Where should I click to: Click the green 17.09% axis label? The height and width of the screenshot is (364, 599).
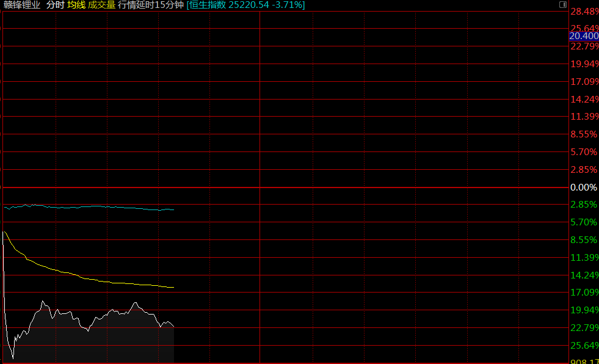click(x=584, y=293)
